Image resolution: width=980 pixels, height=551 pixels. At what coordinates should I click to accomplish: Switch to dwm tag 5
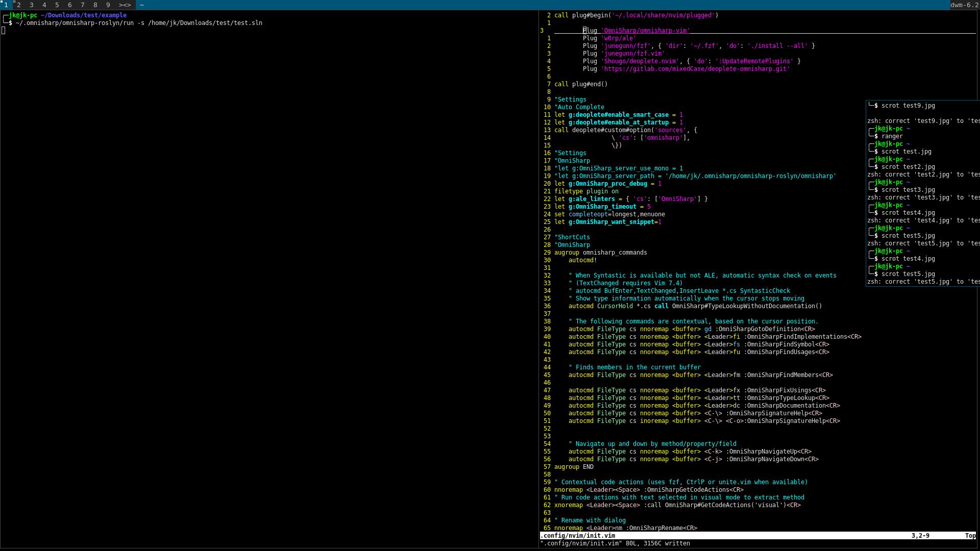click(x=57, y=5)
